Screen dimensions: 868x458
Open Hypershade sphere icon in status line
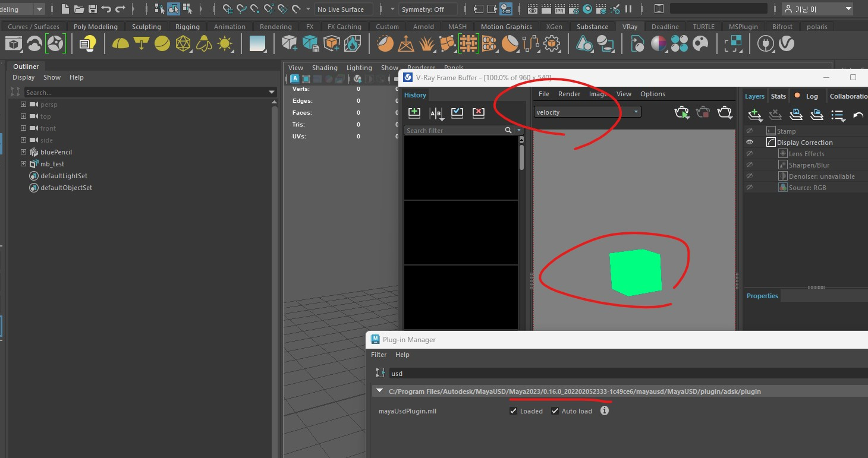[x=587, y=9]
